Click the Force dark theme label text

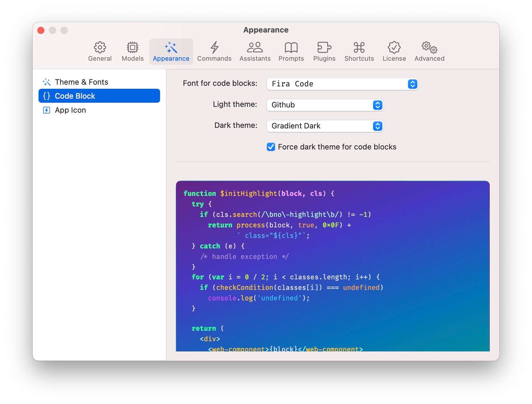(337, 147)
